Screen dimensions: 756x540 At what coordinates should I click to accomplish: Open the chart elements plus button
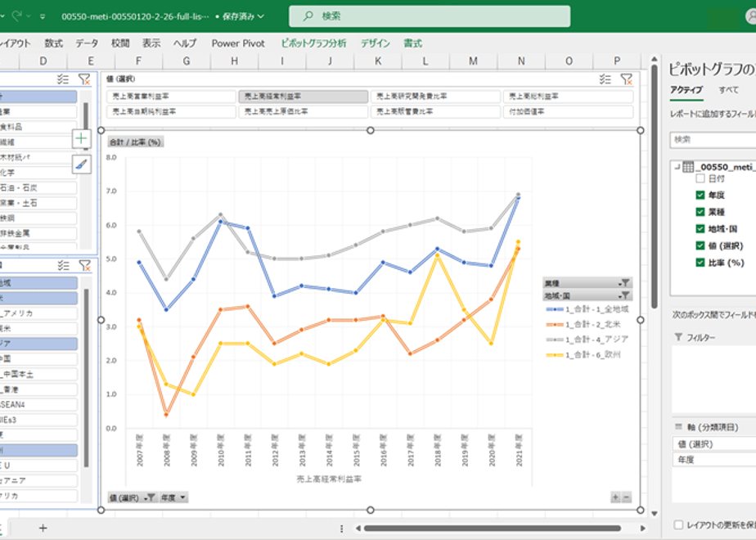coord(82,139)
